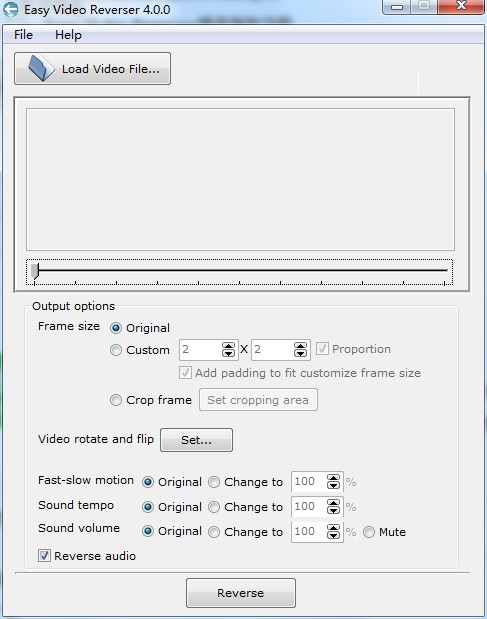Image resolution: width=487 pixels, height=619 pixels.
Task: Click Sound volume percent field
Action: [x=309, y=532]
